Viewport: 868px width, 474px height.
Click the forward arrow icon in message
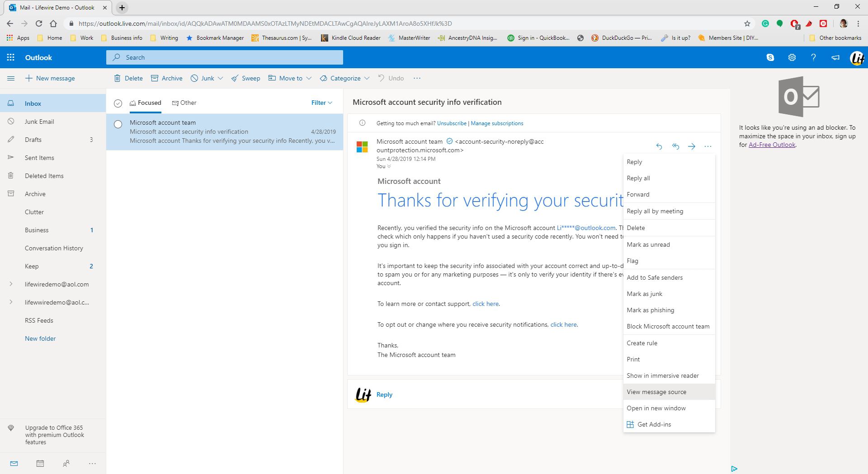[x=692, y=146]
